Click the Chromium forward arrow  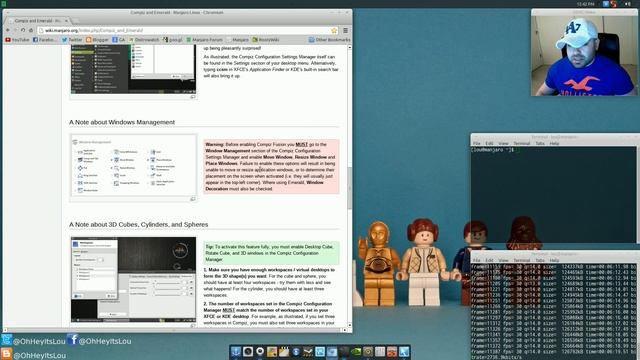[x=15, y=30]
